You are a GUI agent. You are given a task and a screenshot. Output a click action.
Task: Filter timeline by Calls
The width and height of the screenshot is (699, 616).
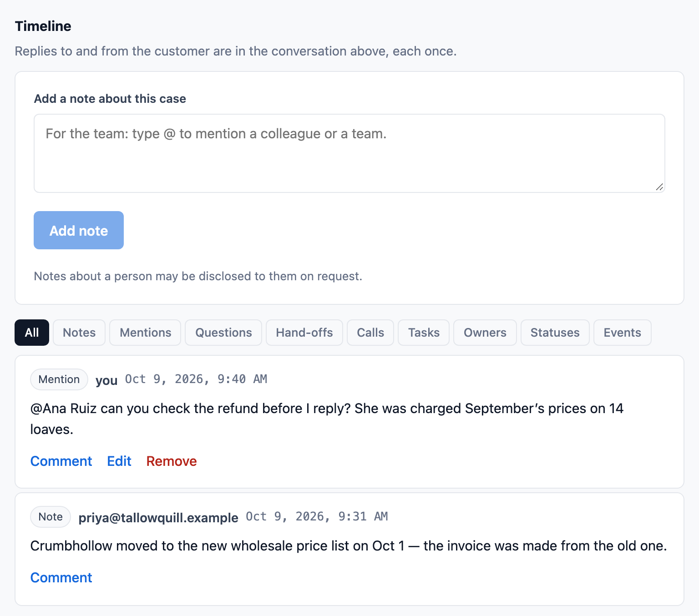pos(370,333)
